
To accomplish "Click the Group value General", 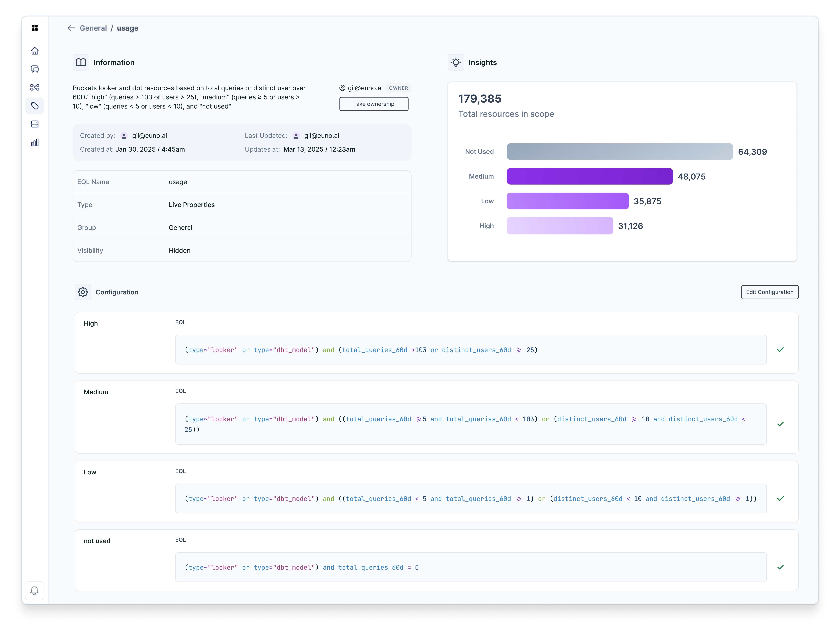I will coord(180,228).
